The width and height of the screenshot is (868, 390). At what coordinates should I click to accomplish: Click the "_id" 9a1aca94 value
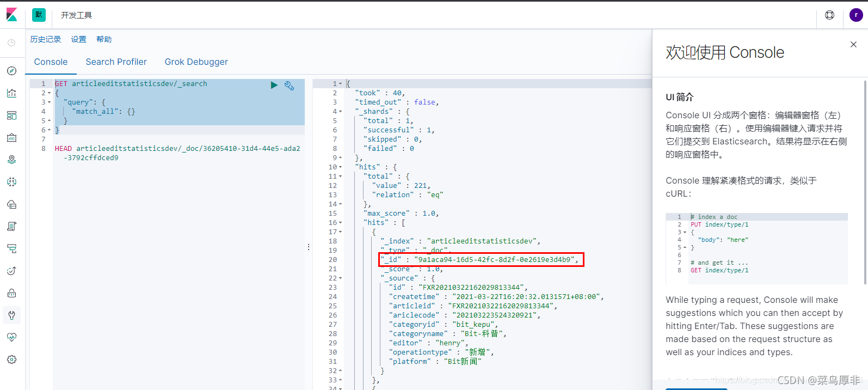[x=494, y=260]
